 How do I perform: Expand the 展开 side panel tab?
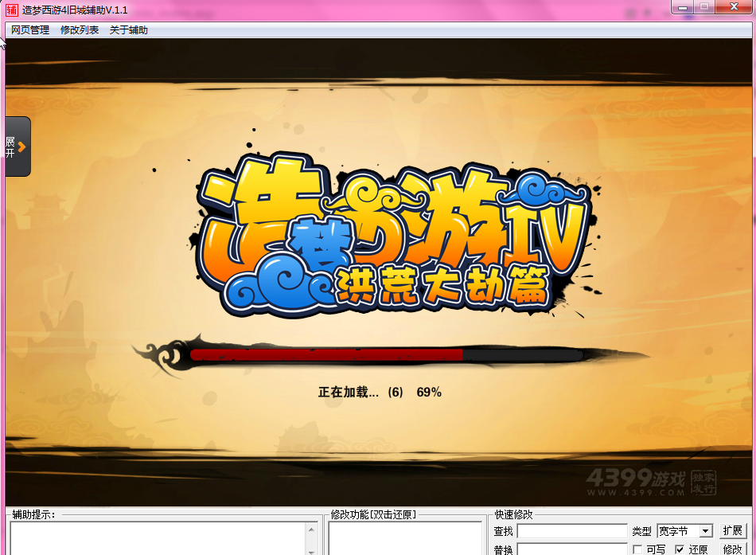18,147
